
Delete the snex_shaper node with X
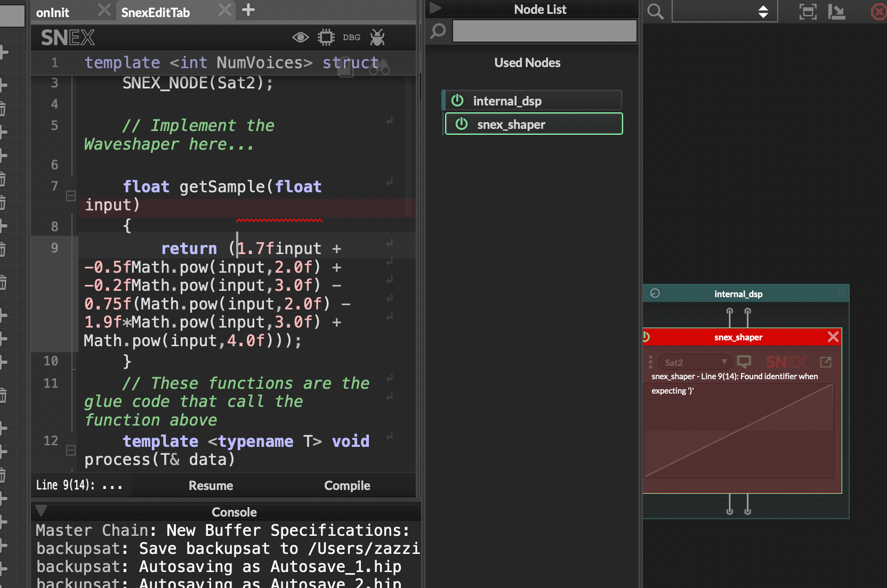[x=833, y=337]
